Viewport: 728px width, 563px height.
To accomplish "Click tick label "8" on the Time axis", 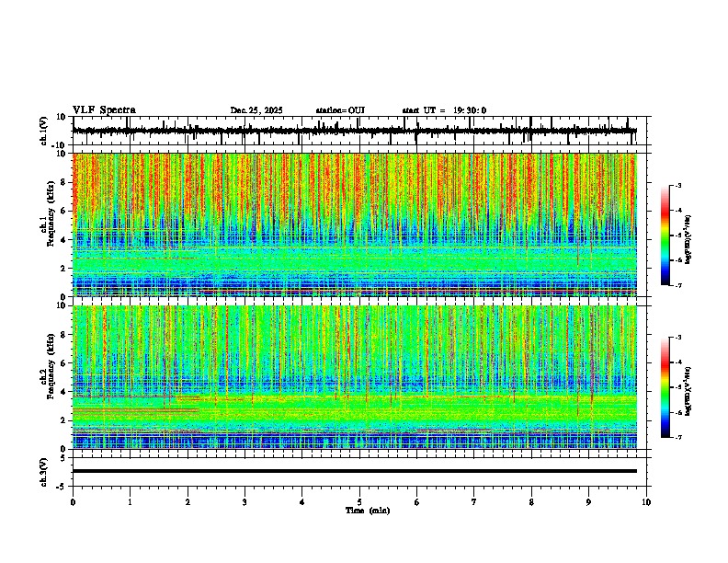I will pyautogui.click(x=531, y=502).
